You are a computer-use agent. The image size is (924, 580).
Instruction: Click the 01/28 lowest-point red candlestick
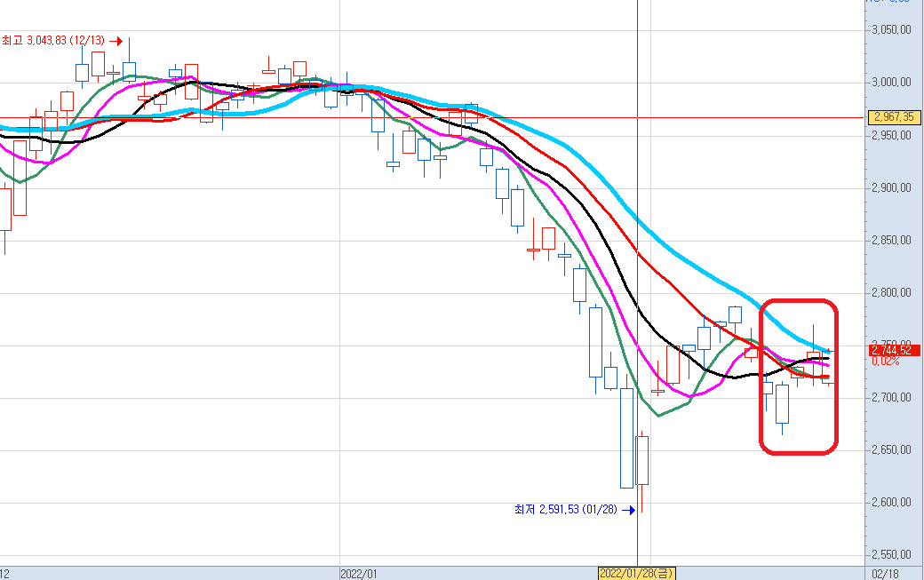[x=642, y=460]
